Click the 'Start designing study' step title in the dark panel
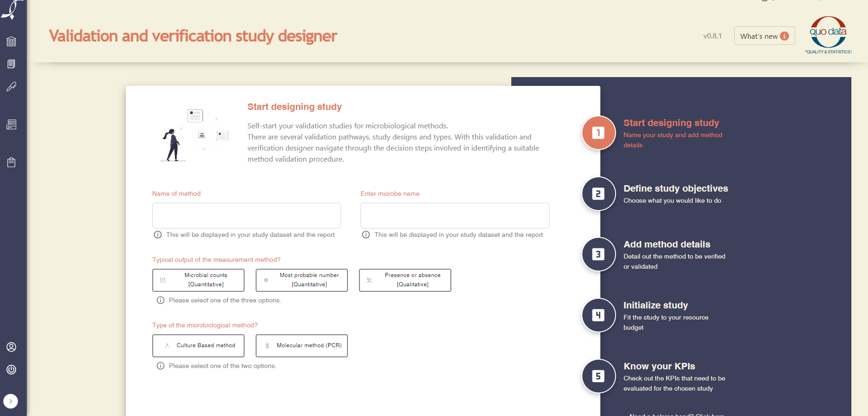Image resolution: width=868 pixels, height=416 pixels. (x=671, y=123)
